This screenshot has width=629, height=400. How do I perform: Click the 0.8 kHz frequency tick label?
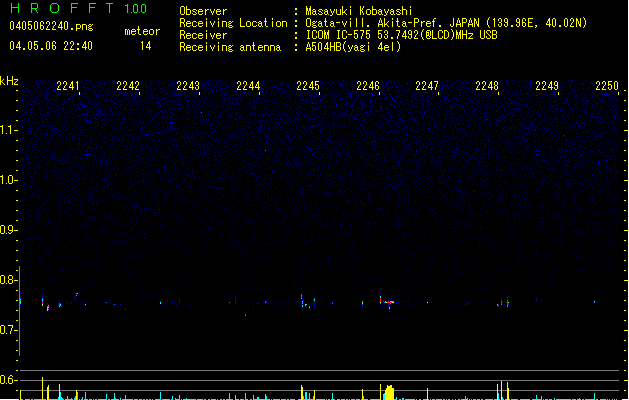[8, 280]
